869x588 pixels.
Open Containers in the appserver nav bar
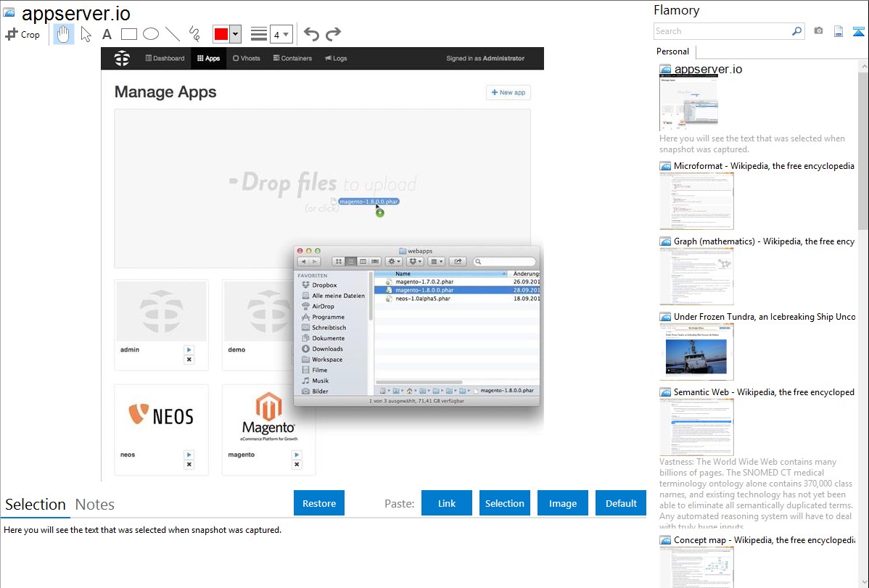point(292,58)
